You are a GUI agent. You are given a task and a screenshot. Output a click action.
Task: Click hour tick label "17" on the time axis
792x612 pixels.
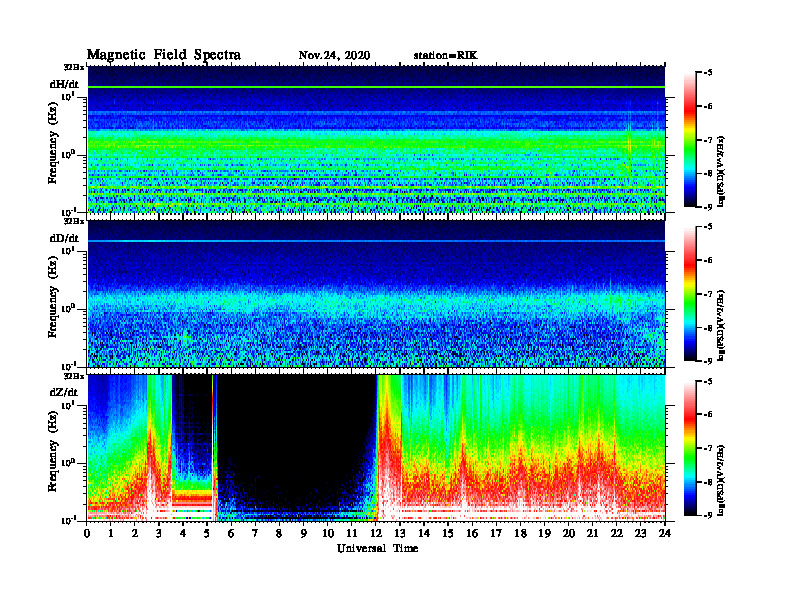497,533
